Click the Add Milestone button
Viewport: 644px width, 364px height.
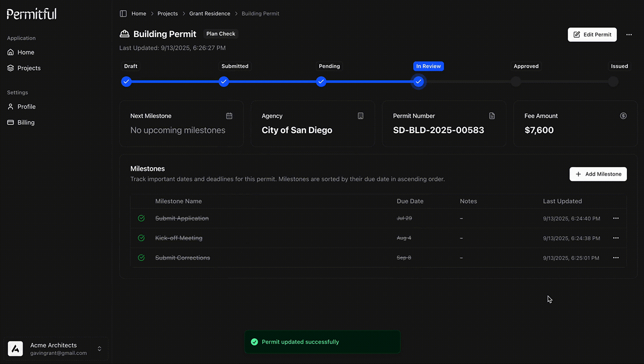[x=598, y=174]
